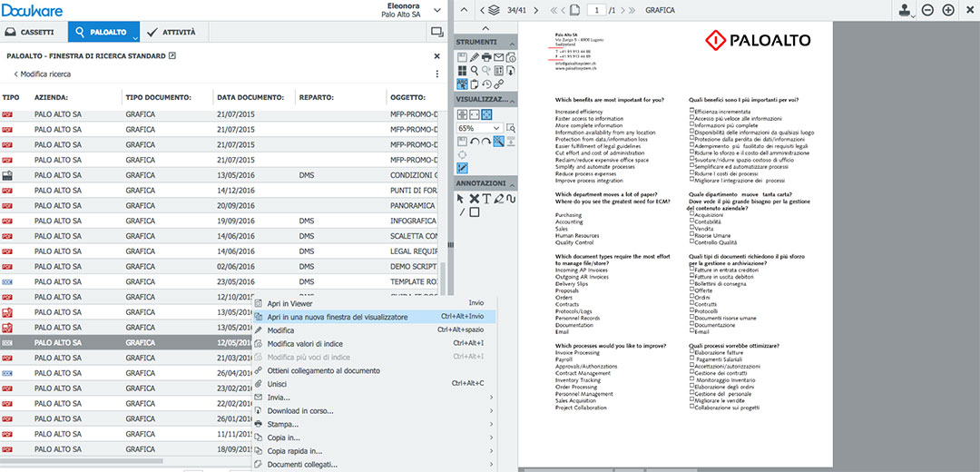Collapse the Visualizzazione panel section
The width and height of the screenshot is (980, 472).
coord(513,100)
